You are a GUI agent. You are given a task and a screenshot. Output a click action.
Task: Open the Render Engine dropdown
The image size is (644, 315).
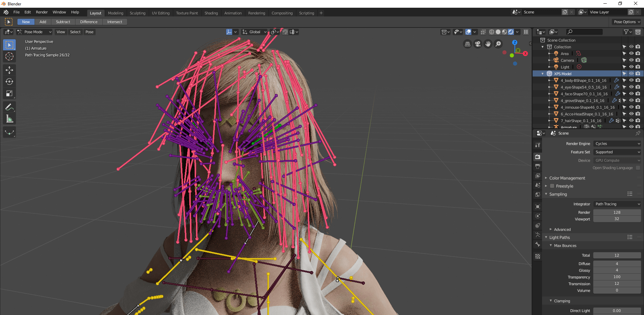point(617,144)
